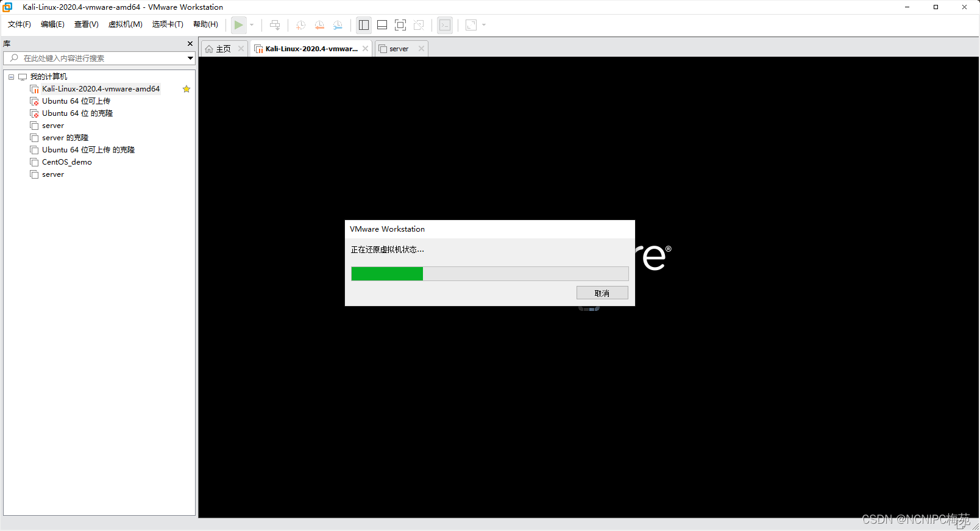Toggle the thumbnail bar view icon

click(x=382, y=25)
